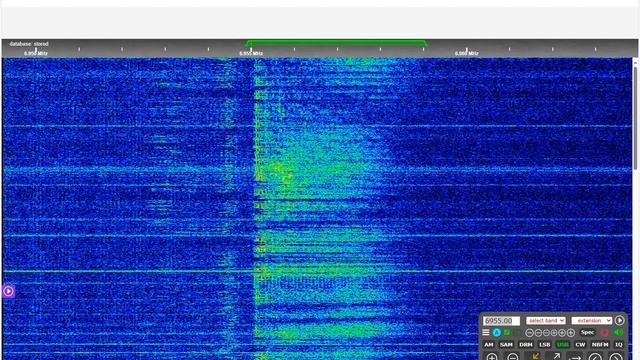Switch demodulation mode to IQ
Screen dimensions: 640x360
pyautogui.click(x=619, y=344)
